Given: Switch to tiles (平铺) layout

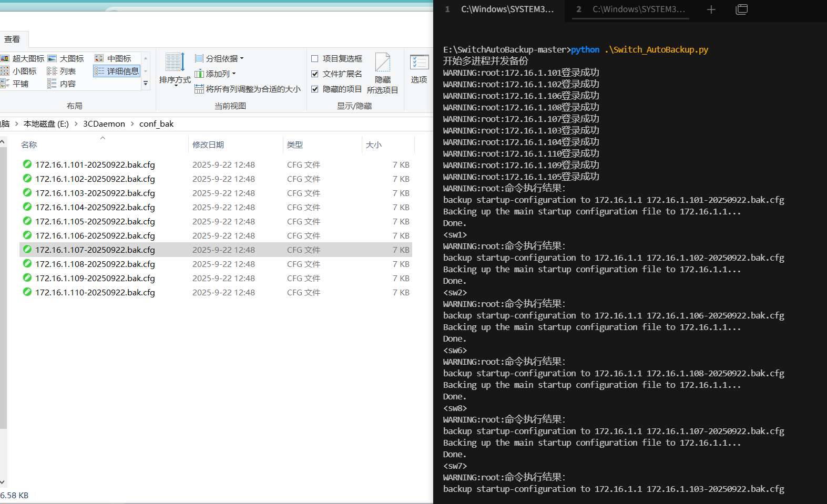Looking at the screenshot, I should coord(15,84).
